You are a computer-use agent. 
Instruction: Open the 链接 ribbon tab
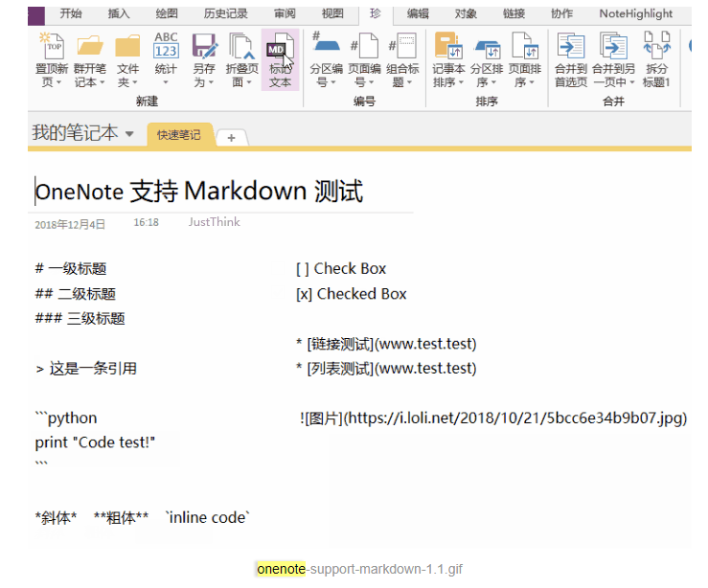514,13
